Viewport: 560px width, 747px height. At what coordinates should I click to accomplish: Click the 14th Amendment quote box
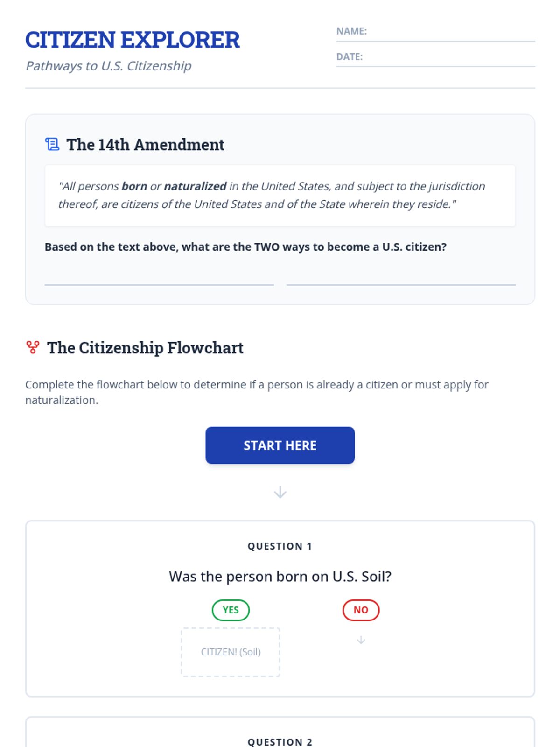[280, 196]
